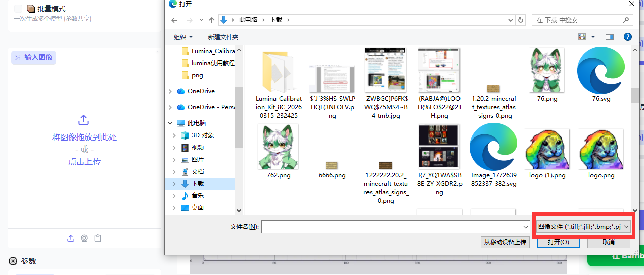Select the Lumina_Calibra folder in the tree
The height and width of the screenshot is (275, 644).
coord(208,51)
